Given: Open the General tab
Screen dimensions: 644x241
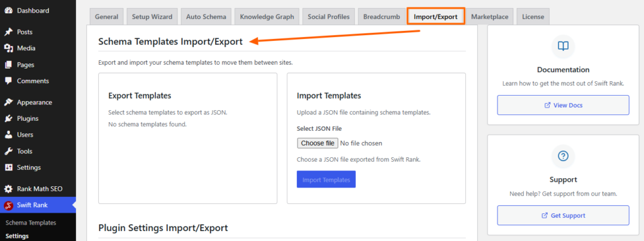Looking at the screenshot, I should pyautogui.click(x=106, y=17).
